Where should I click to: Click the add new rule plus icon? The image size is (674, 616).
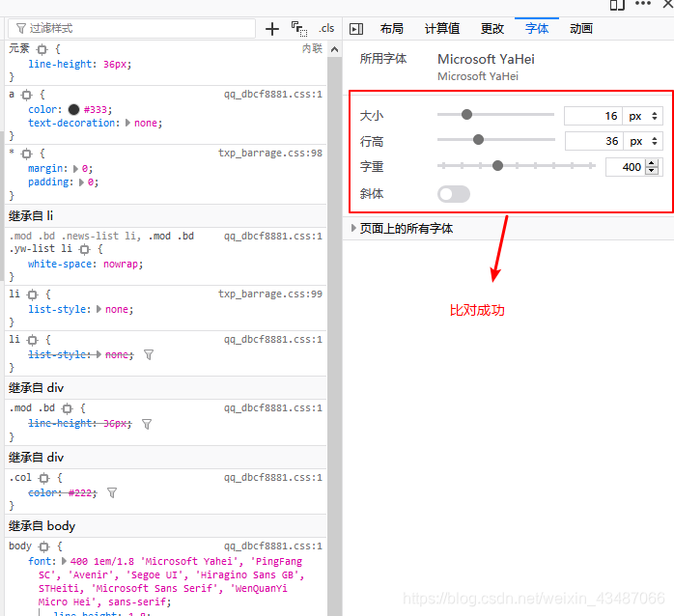272,29
